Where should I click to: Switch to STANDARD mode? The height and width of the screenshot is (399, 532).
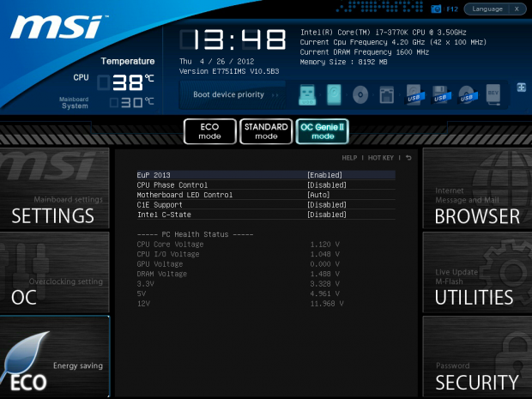point(266,131)
